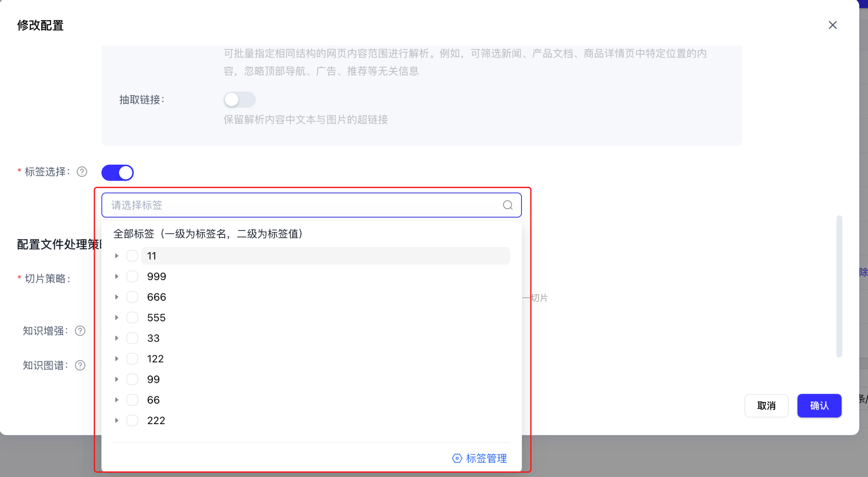
Task: Click the 取消 button
Action: (x=766, y=406)
